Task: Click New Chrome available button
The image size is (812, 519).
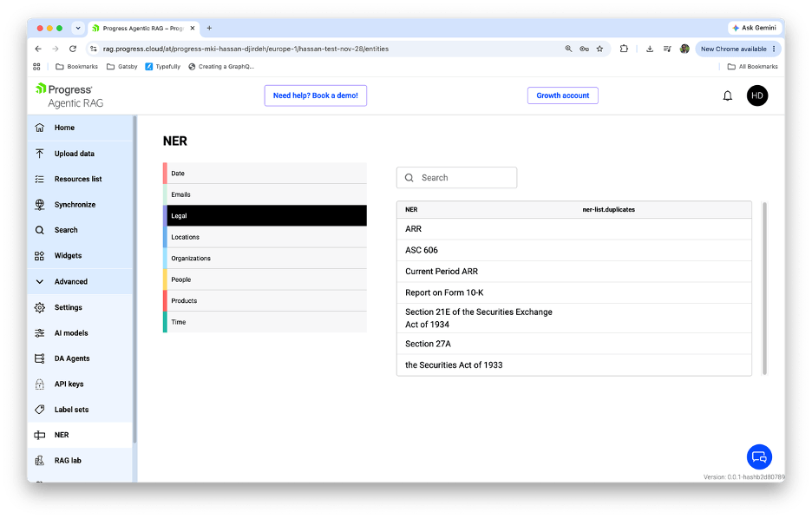Action: [x=738, y=49]
